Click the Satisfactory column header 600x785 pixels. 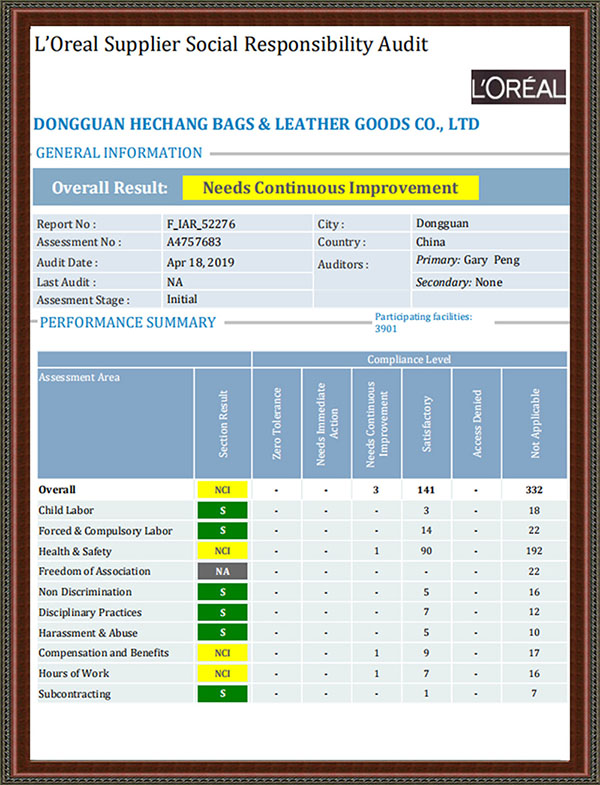pyautogui.click(x=426, y=423)
